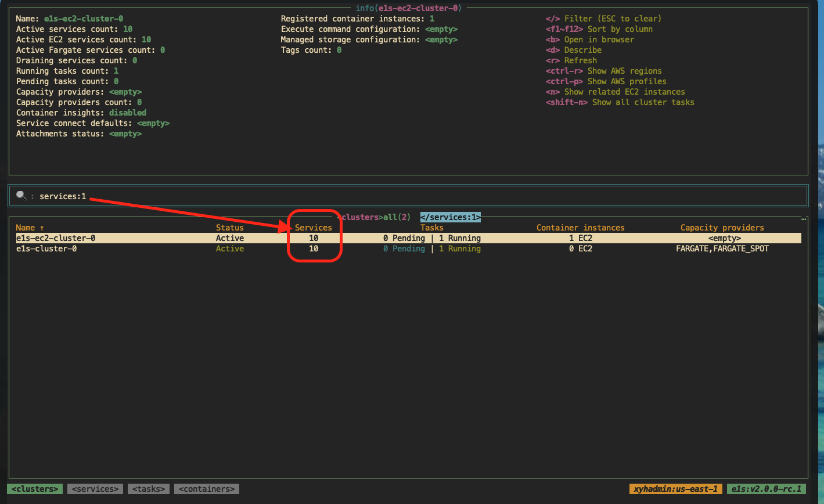The image size is (824, 504).
Task: Click the xyhadmin:us-east-1 profile badge
Action: point(676,489)
